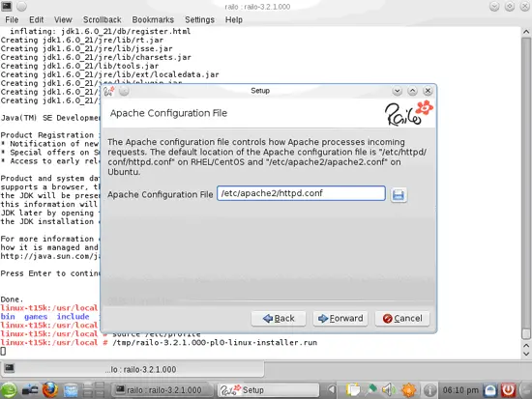Click the file browse icon beside the config path
The height and width of the screenshot is (399, 532).
[399, 195]
